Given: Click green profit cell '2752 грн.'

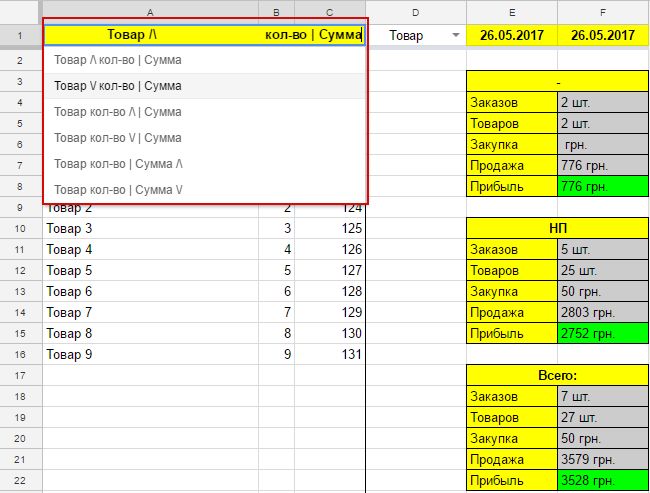Looking at the screenshot, I should [x=603, y=333].
